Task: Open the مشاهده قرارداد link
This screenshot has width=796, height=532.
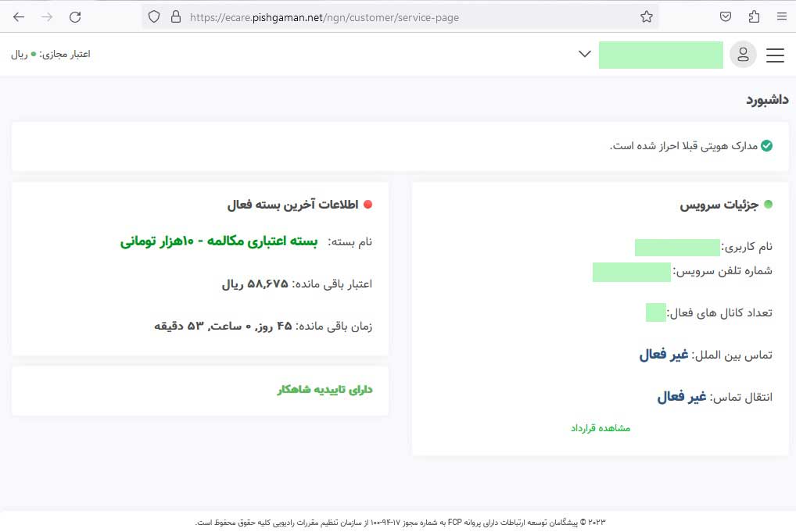Action: coord(600,428)
